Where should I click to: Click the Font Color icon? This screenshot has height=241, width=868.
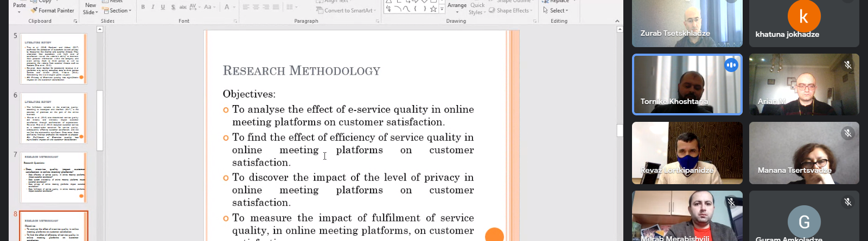coord(227,7)
